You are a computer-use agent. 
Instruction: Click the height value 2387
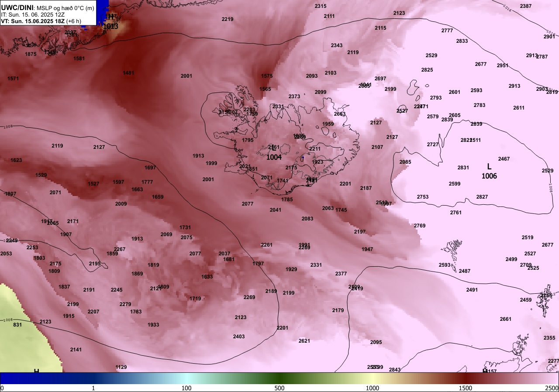click(x=526, y=6)
